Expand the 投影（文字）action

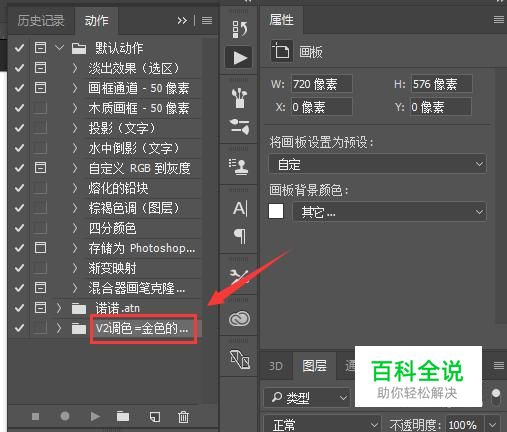pos(75,128)
